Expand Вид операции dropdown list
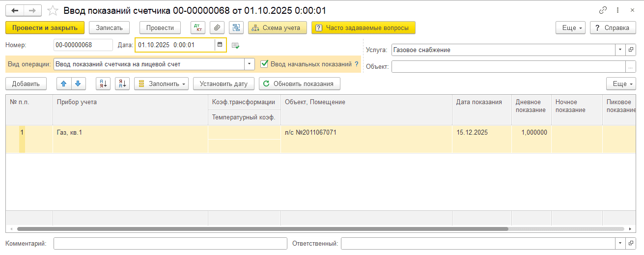The height and width of the screenshot is (255, 644). click(250, 64)
